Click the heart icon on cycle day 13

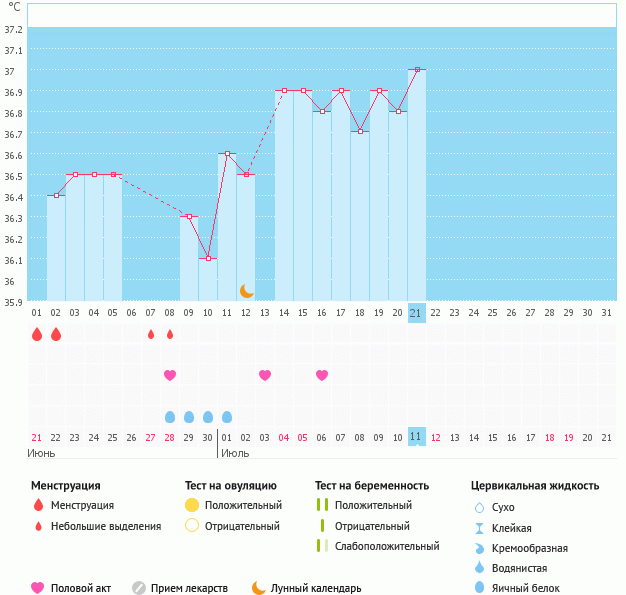click(265, 375)
